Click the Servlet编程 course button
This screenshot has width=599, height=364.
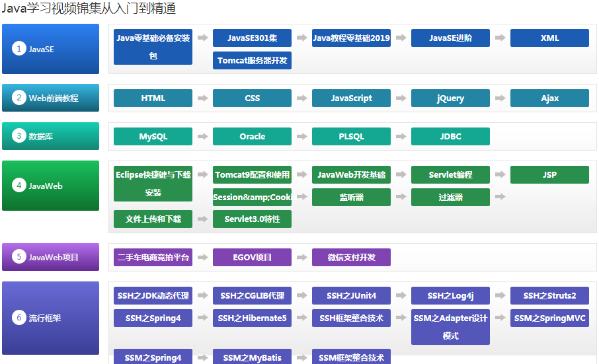450,175
